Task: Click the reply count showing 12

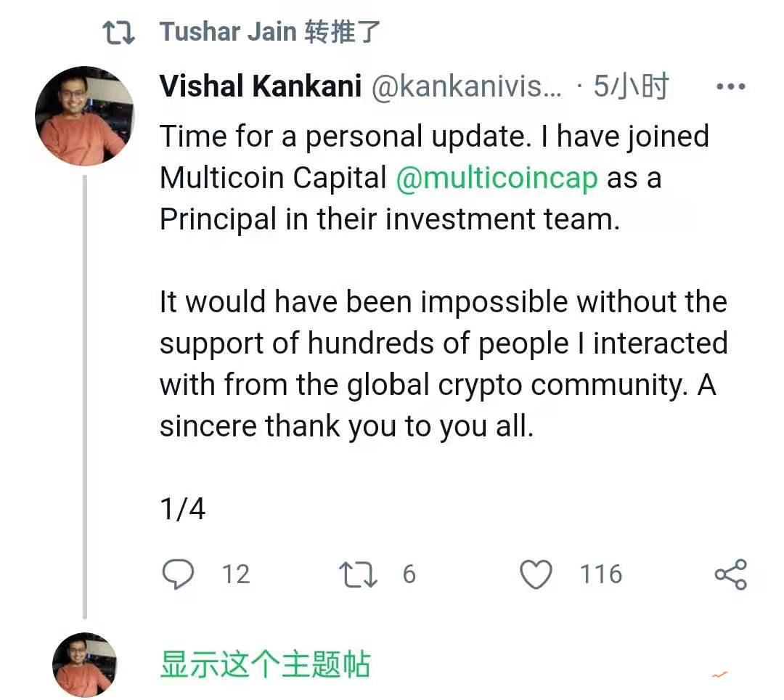Action: [x=234, y=574]
